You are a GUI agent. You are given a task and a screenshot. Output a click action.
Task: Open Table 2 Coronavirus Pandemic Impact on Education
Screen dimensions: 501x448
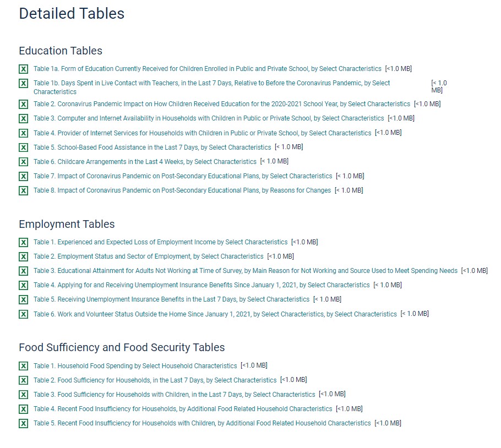coord(221,104)
